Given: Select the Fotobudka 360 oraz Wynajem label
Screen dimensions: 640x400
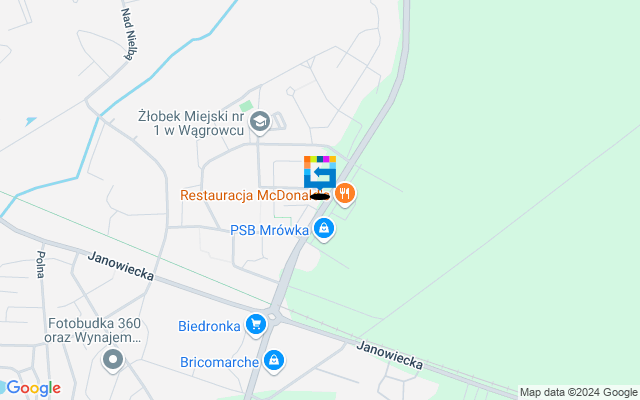Looking at the screenshot, I should coord(93,330).
